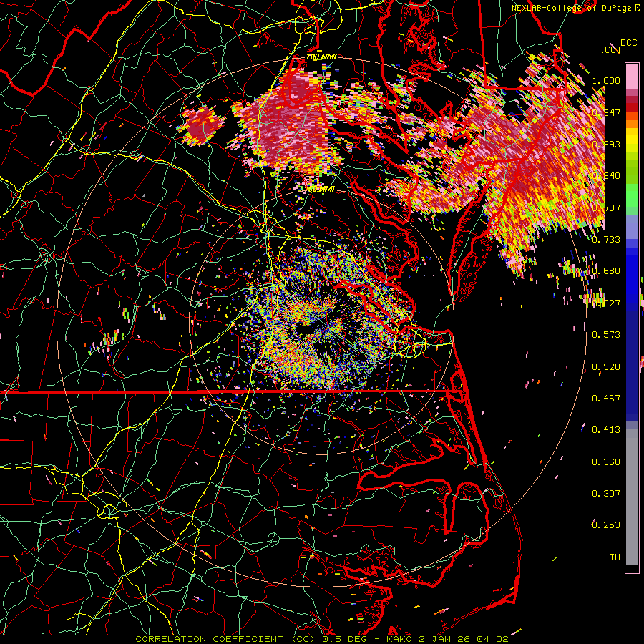Click the 0.947 scale value
644x644 pixels.
606,112
